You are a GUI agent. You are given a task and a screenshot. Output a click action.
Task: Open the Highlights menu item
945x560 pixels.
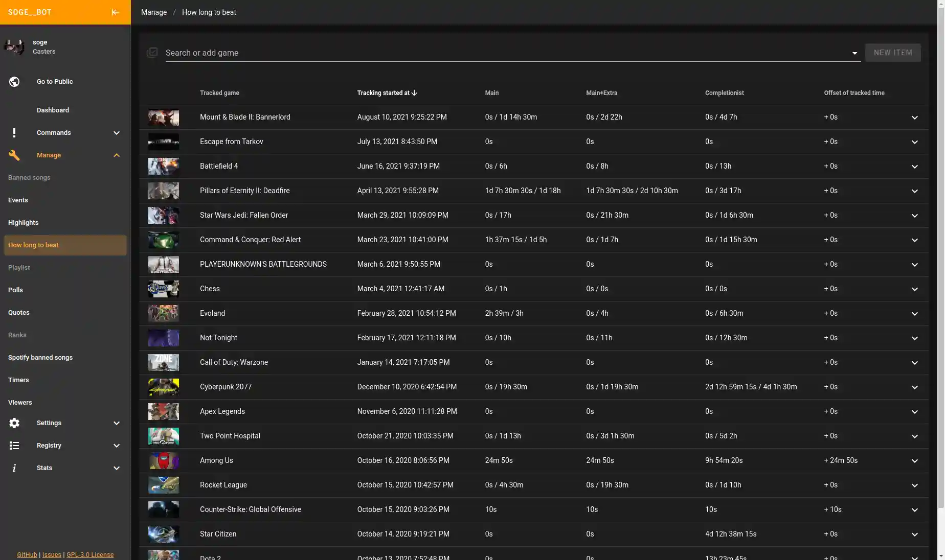[24, 223]
